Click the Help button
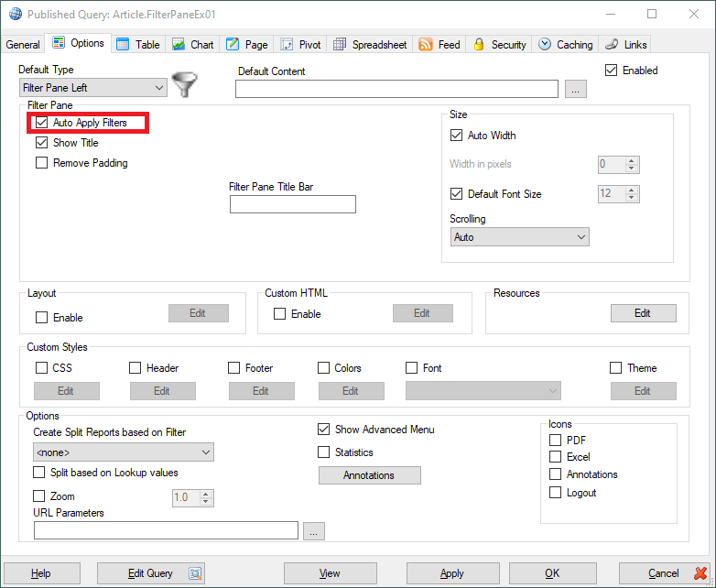The height and width of the screenshot is (588, 716). coord(41,573)
